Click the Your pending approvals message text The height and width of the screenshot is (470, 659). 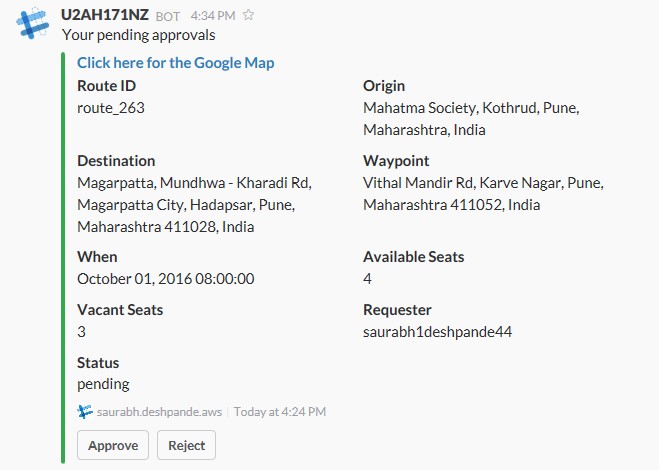pos(139,35)
